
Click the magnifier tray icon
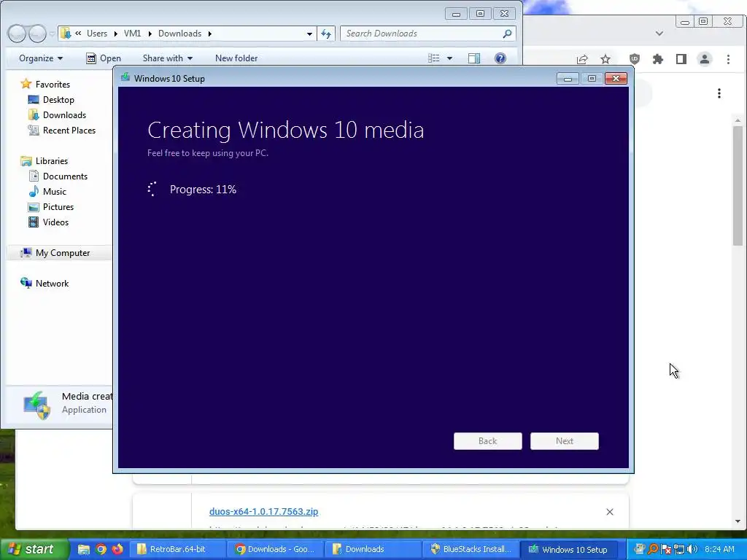[x=653, y=549]
